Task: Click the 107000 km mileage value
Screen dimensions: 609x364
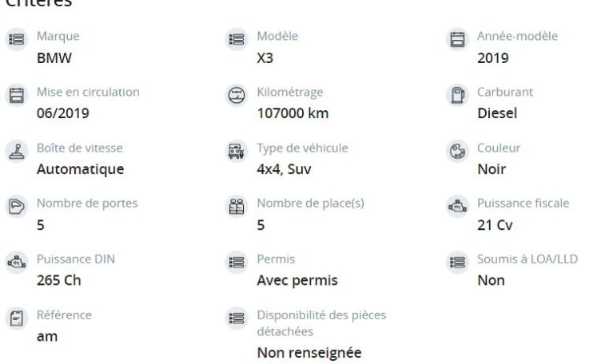Action: [293, 113]
